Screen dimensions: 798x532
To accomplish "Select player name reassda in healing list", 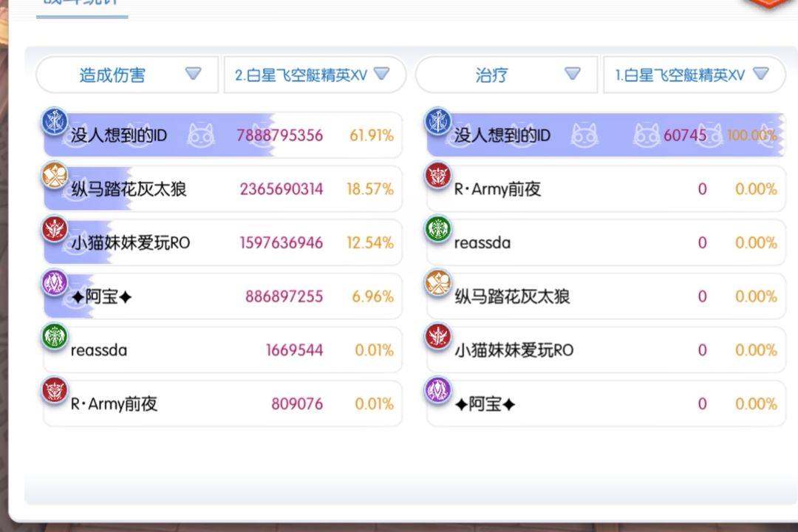I will click(x=482, y=243).
